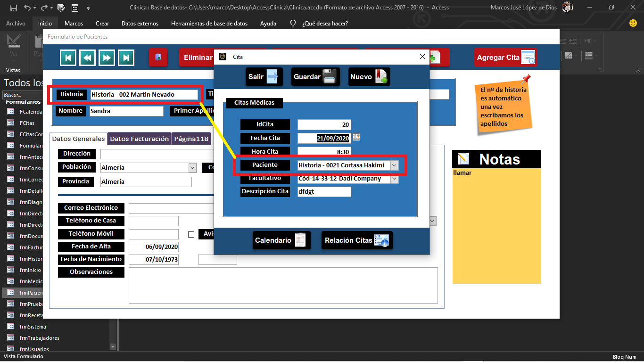The height and width of the screenshot is (362, 644).
Task: Switch to the Marcos ribbon tab
Action: [74, 23]
